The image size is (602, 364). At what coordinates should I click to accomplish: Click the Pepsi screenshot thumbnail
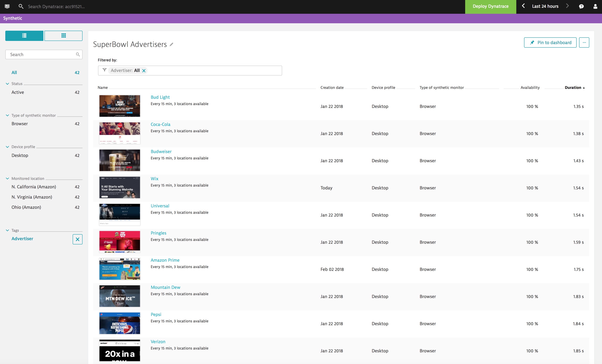click(120, 323)
